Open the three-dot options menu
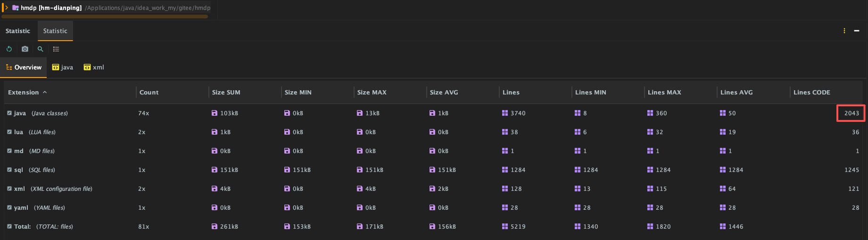The image size is (868, 240). tap(844, 31)
